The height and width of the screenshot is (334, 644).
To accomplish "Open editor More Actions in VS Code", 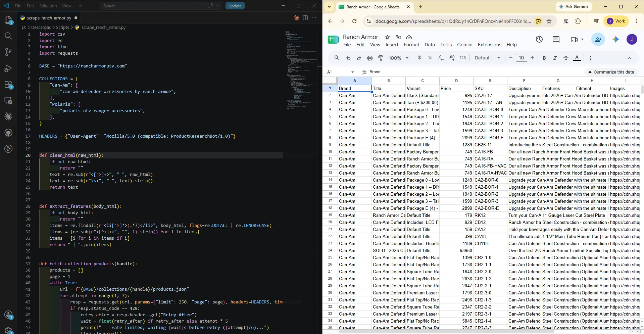I will pyautogui.click(x=314, y=18).
